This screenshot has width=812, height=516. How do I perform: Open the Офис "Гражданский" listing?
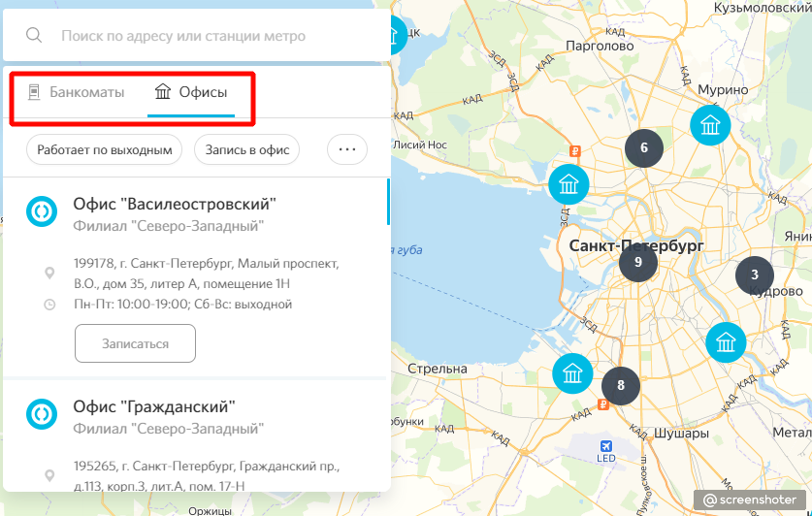154,406
